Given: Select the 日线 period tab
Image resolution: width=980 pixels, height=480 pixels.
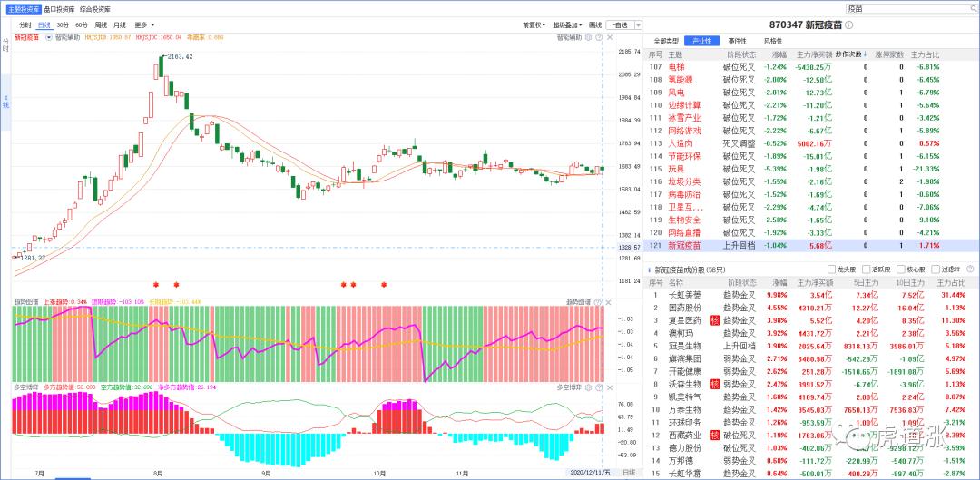Looking at the screenshot, I should [44, 25].
